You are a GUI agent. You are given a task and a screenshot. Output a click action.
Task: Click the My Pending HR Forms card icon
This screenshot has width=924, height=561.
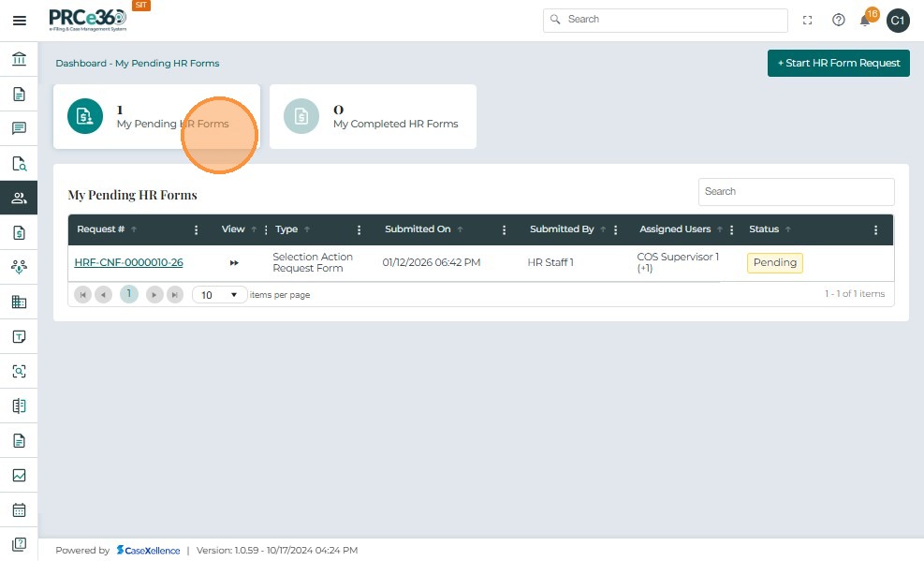pos(85,116)
